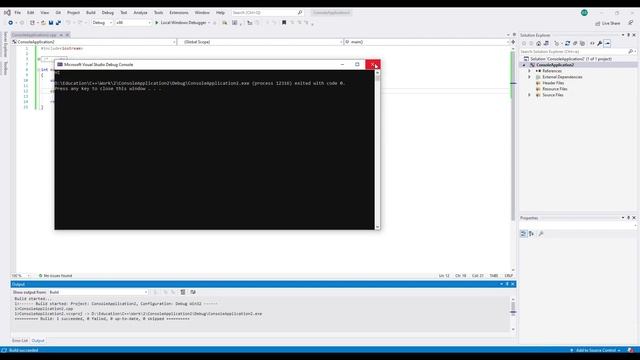The image size is (640, 360).
Task: Open the x86 platform dropdown
Action: pos(133,23)
